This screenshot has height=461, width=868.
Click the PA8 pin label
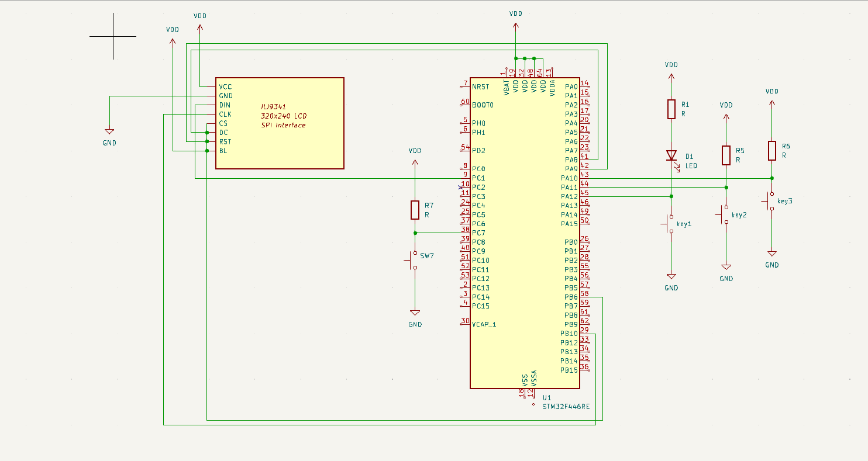[x=571, y=160]
